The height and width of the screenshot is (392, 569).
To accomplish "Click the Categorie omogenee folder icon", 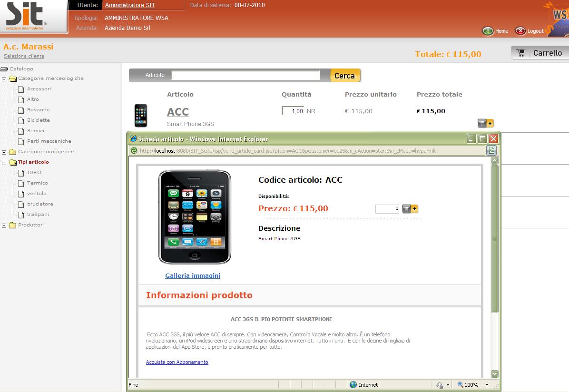I will point(13,152).
